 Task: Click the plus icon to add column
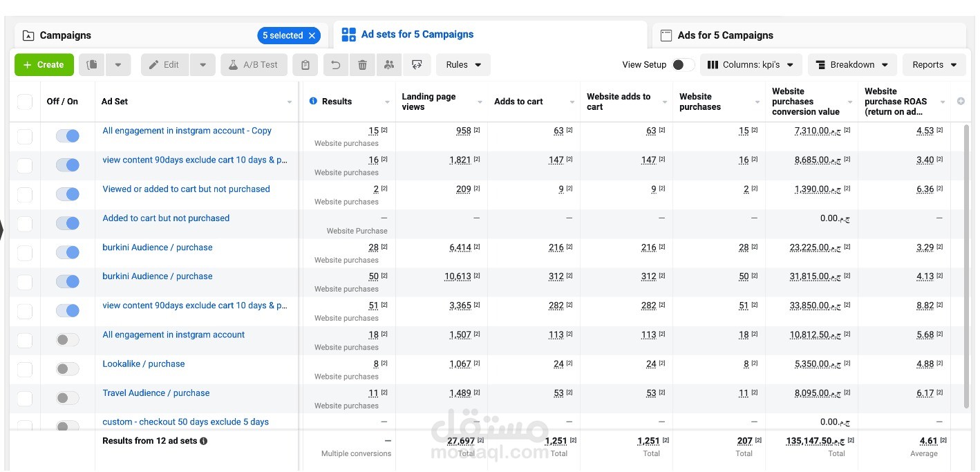pos(961,101)
